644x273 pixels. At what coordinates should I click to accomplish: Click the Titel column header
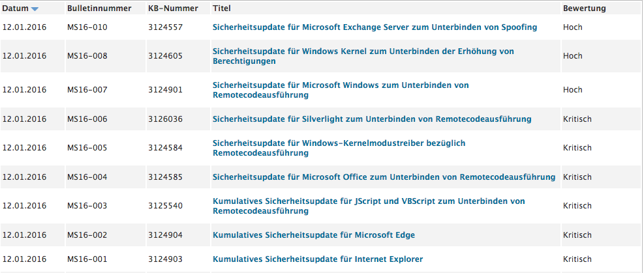click(x=221, y=8)
